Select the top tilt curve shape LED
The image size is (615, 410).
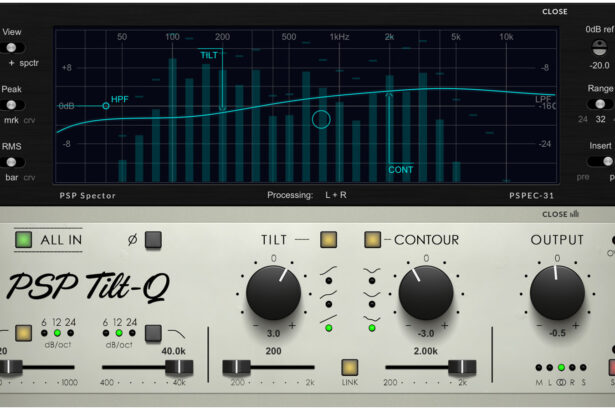pos(329,281)
